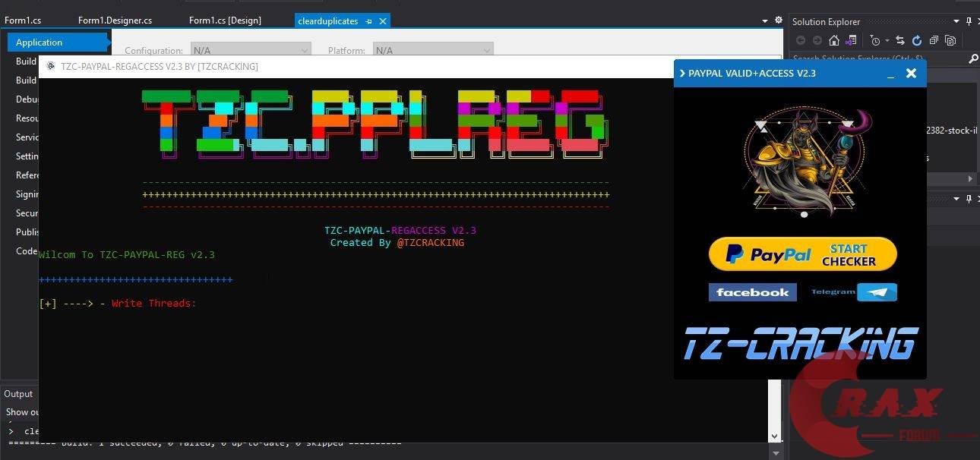The width and height of the screenshot is (980, 460).
Task: Go forward in Solution Explorer
Action: point(817,40)
